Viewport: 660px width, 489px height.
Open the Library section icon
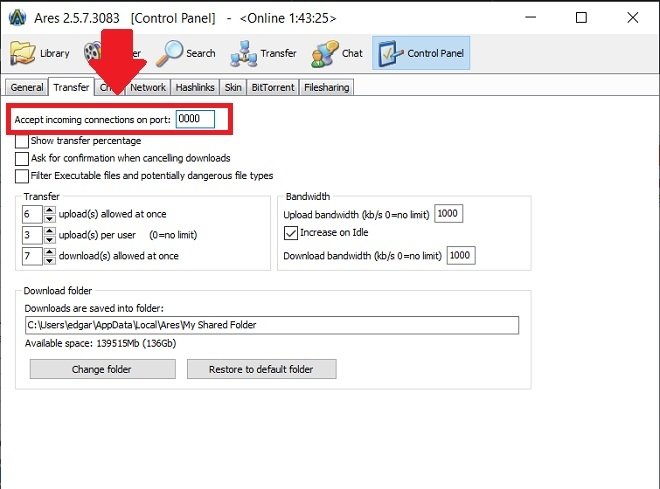pos(23,53)
